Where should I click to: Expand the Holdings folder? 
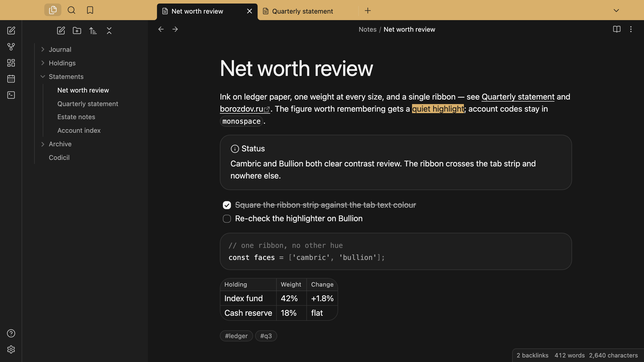43,63
